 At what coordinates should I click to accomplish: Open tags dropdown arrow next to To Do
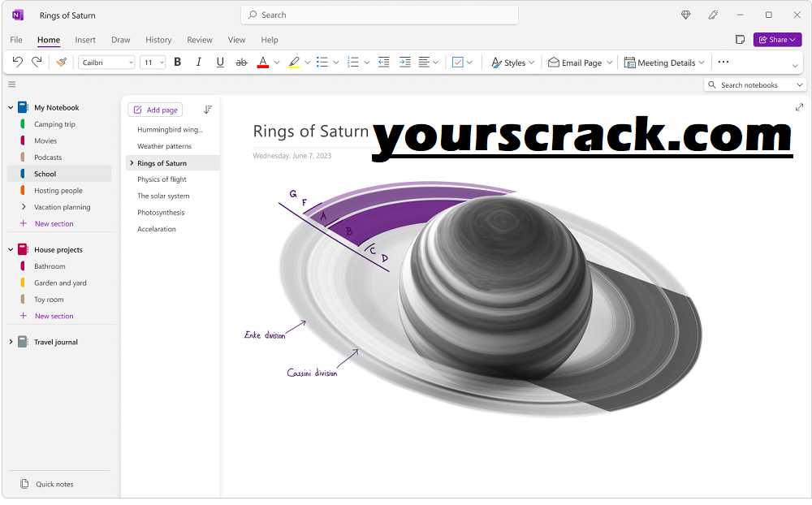tap(469, 63)
